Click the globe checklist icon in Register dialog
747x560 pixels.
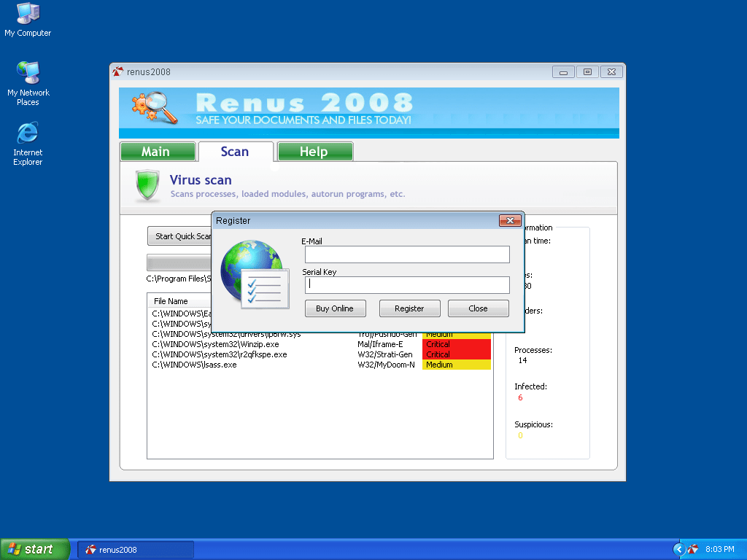[251, 273]
